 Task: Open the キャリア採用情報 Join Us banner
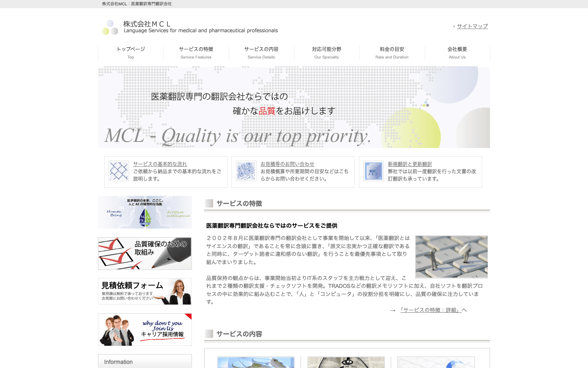(x=145, y=330)
